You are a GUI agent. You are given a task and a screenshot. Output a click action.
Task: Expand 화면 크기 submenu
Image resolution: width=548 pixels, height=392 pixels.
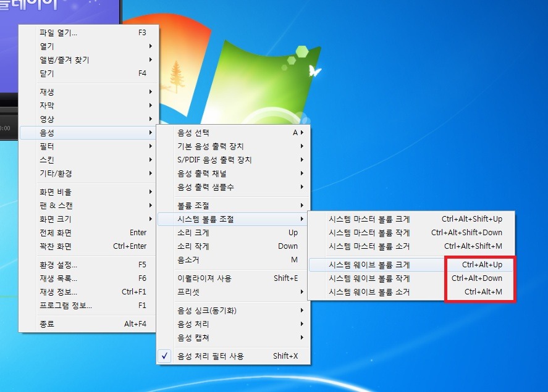pos(88,219)
